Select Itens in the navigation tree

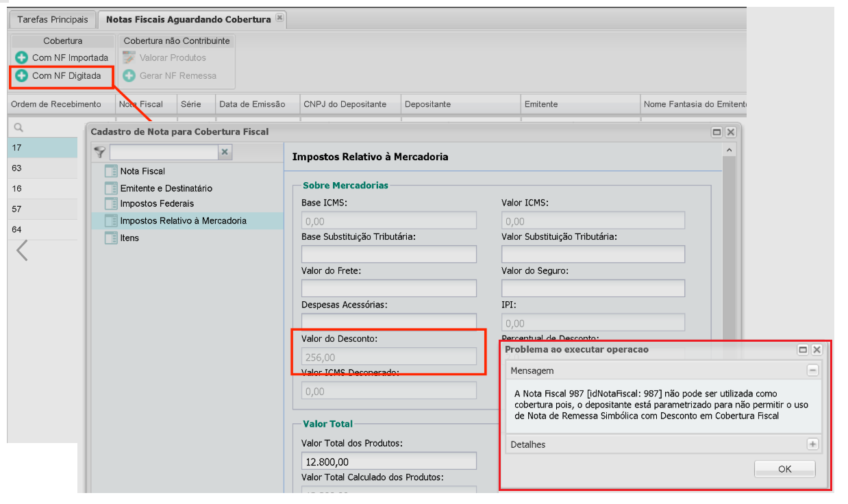pyautogui.click(x=129, y=238)
